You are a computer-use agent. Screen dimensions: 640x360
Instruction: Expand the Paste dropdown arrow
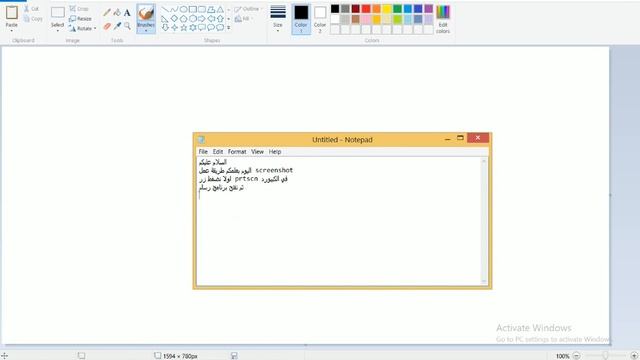pyautogui.click(x=11, y=31)
